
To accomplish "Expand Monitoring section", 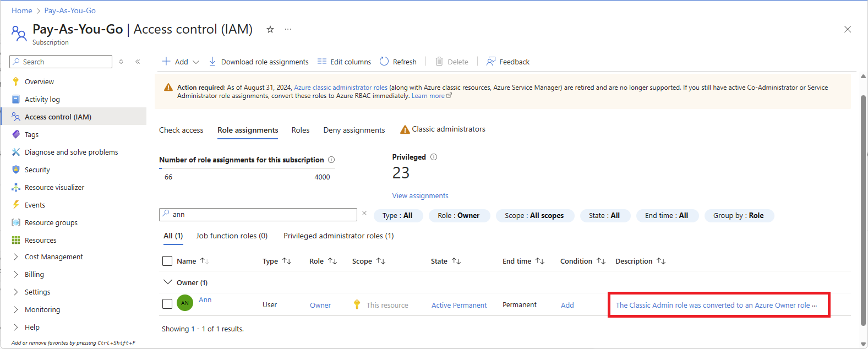I will (42, 309).
